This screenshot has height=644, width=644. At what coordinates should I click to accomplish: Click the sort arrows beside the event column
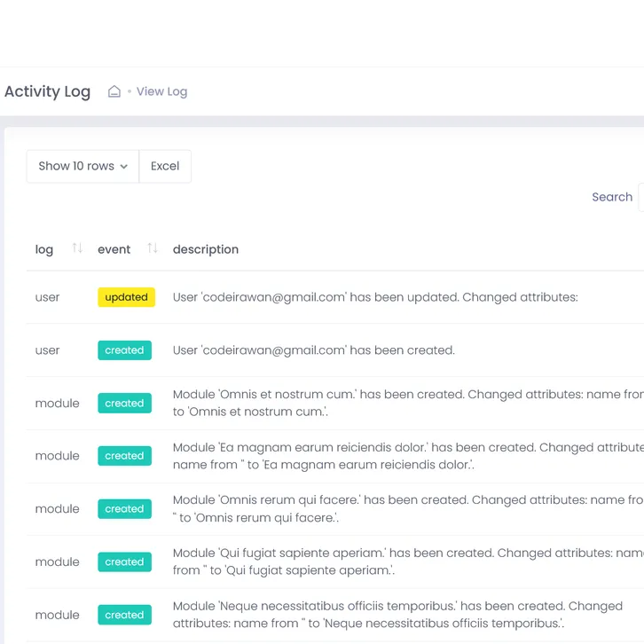153,248
